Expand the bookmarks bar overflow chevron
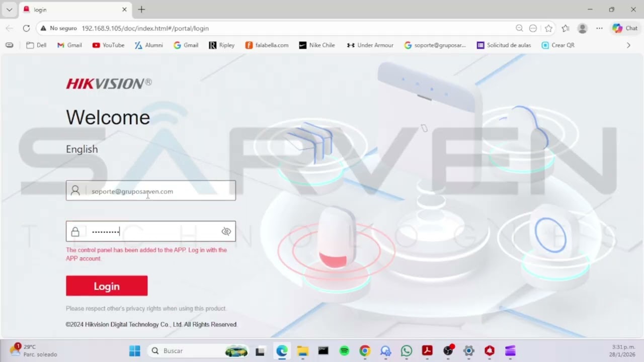The image size is (644, 362). 628,45
